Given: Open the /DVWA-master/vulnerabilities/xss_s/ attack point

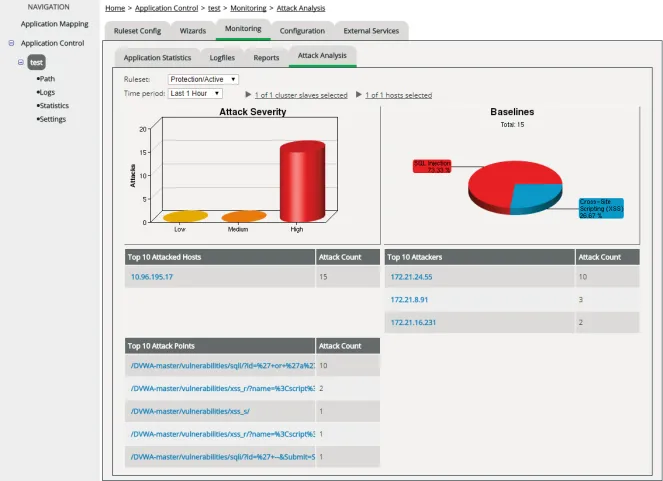Looking at the screenshot, I should (x=190, y=411).
